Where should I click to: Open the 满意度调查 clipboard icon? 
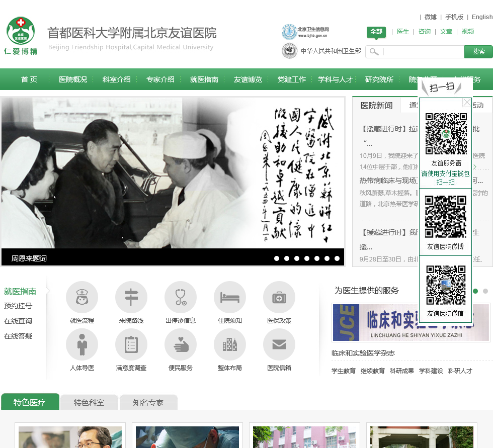(x=131, y=344)
